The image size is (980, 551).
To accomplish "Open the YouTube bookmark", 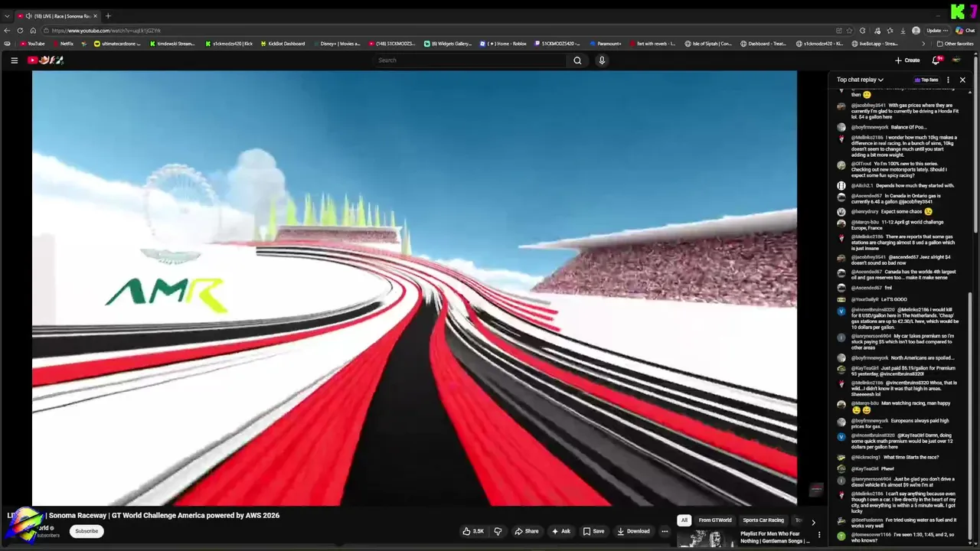I will [32, 44].
